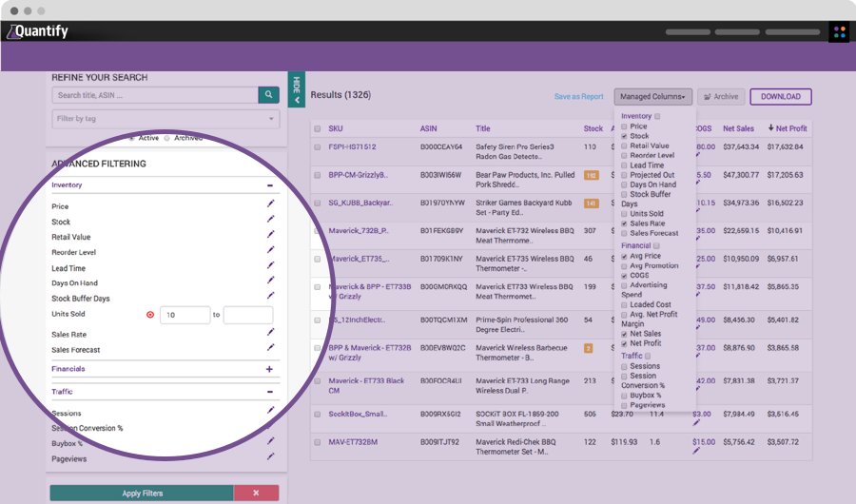The height and width of the screenshot is (504, 856).
Task: Collapse the Traffic filter section minus
Action: (270, 392)
